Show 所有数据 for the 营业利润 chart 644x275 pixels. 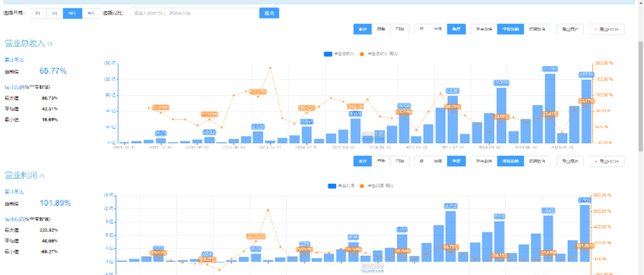click(x=484, y=161)
